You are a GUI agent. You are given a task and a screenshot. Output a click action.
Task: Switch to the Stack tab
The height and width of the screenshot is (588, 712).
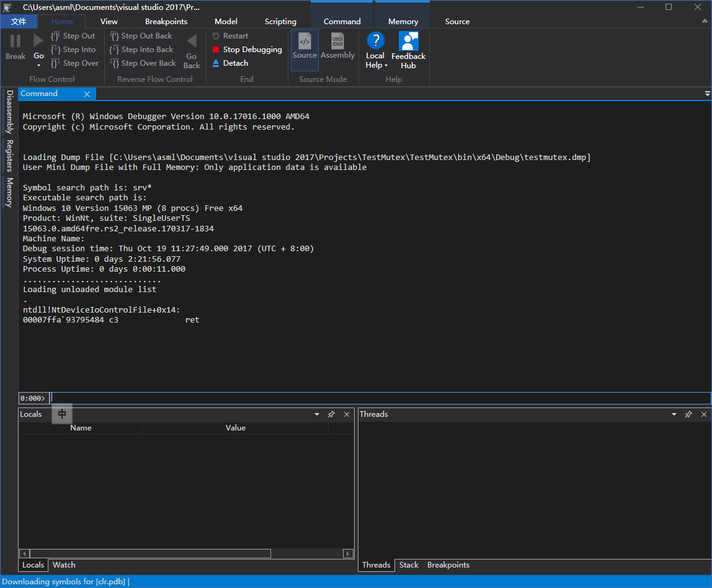409,565
